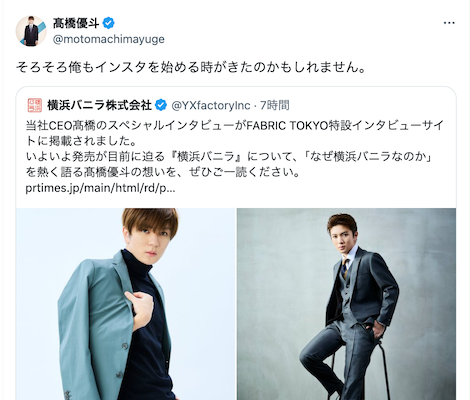Click 髙橋優斗's profile avatar
This screenshot has width=470, height=400.
31,31
